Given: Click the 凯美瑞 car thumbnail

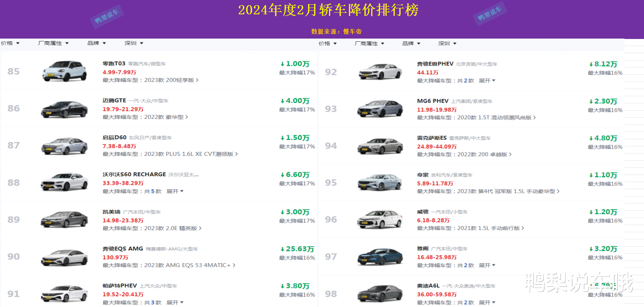Looking at the screenshot, I should tap(64, 220).
